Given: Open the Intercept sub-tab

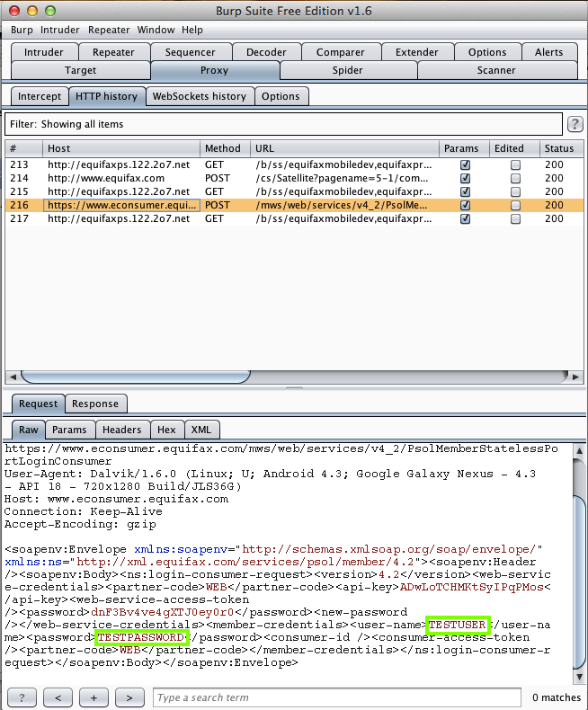Looking at the screenshot, I should 40,96.
